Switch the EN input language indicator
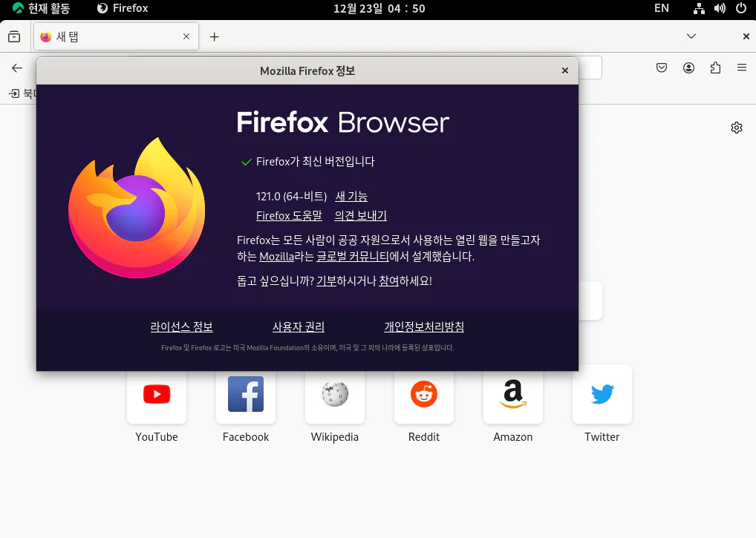This screenshot has height=538, width=756. click(662, 8)
